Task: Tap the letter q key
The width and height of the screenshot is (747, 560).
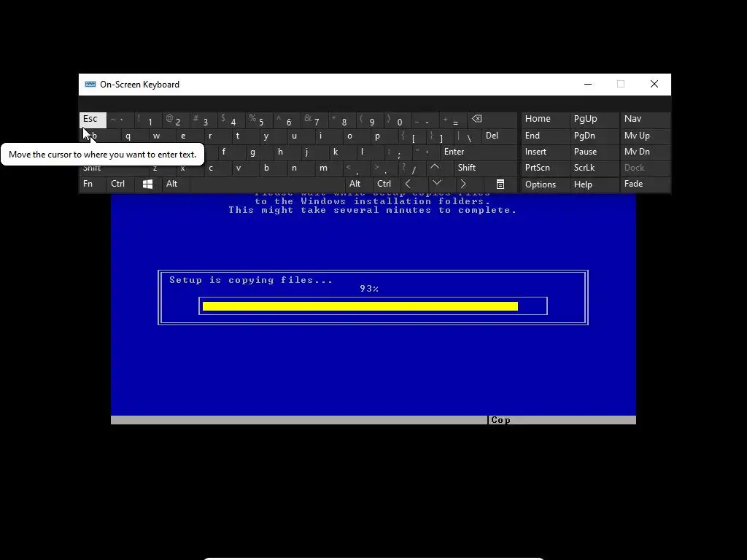Action: (x=134, y=136)
